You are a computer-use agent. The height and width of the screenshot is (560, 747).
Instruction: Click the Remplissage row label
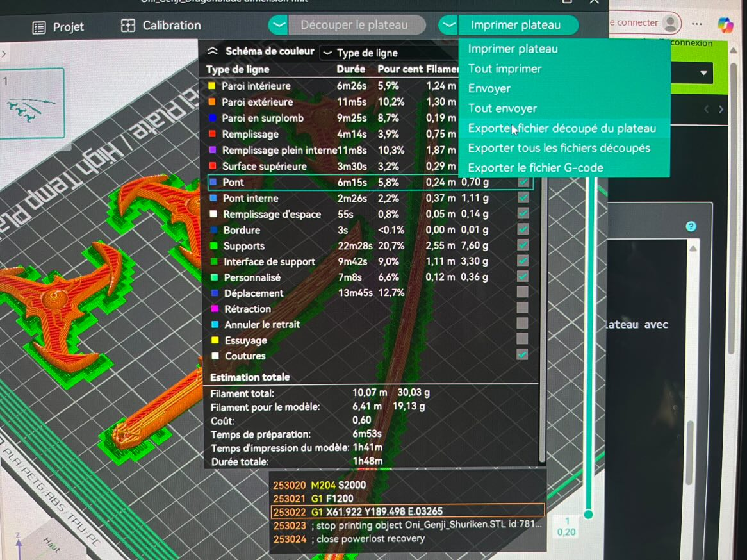[250, 135]
